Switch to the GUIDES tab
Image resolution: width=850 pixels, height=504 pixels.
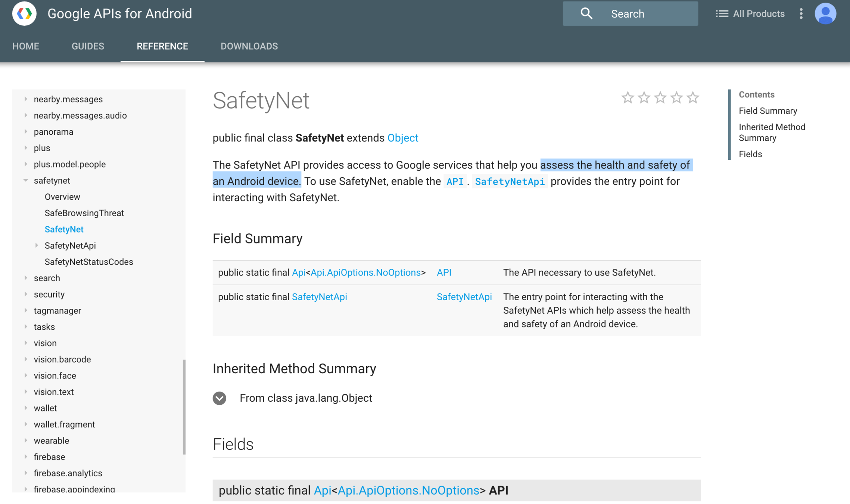pos(88,46)
